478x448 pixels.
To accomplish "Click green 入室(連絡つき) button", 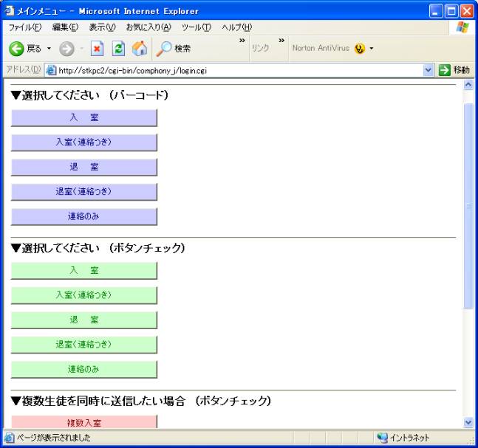I will tap(84, 295).
